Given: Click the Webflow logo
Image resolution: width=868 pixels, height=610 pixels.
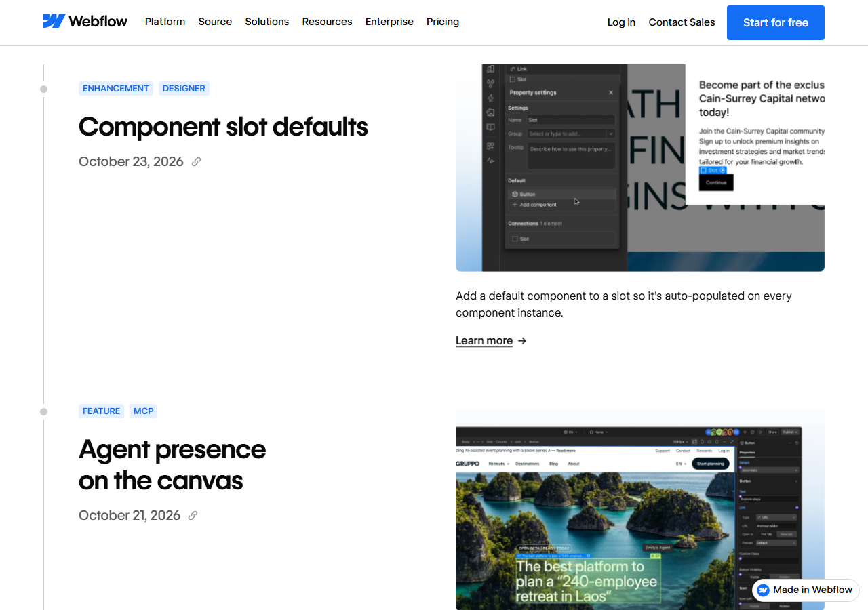Looking at the screenshot, I should (85, 22).
